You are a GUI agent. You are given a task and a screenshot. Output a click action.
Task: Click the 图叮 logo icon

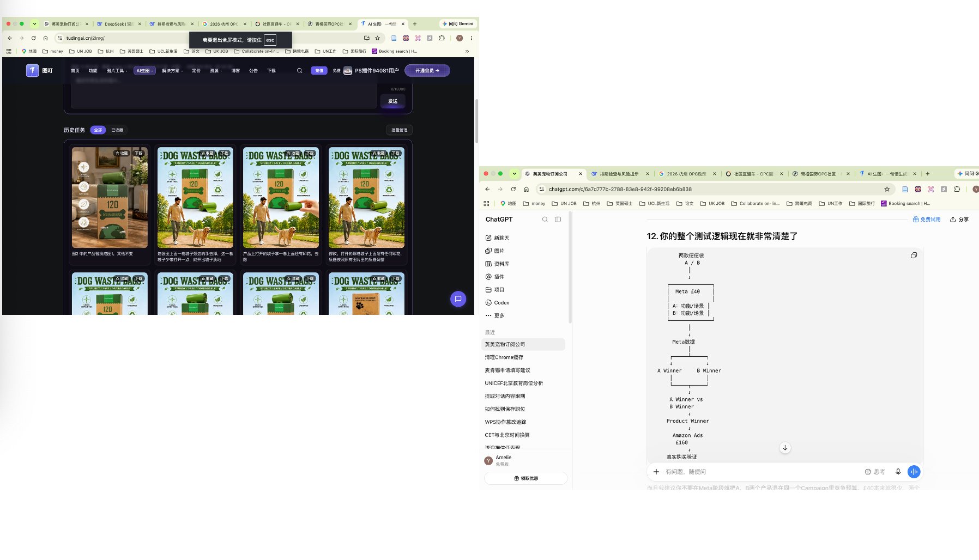32,70
